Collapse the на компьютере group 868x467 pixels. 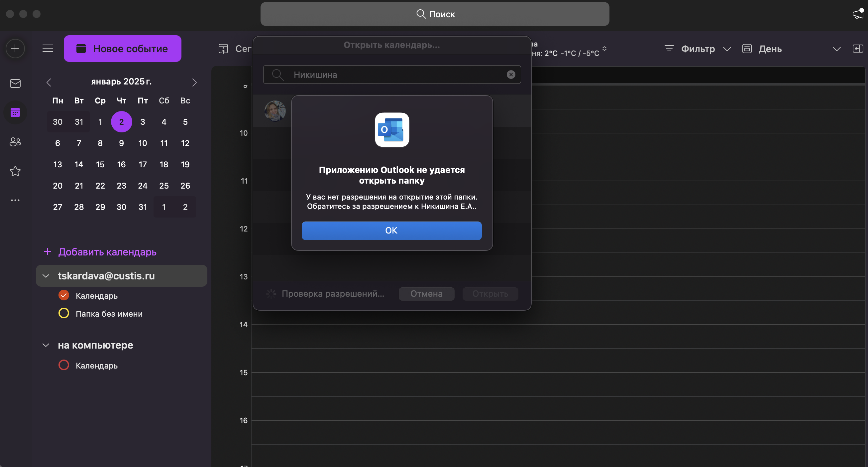[x=46, y=345]
